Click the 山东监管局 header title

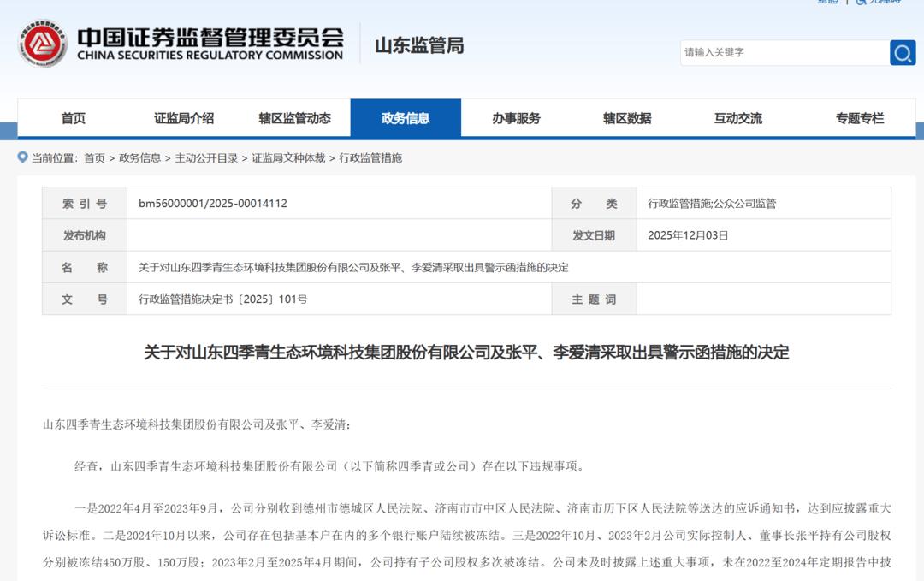coord(419,45)
